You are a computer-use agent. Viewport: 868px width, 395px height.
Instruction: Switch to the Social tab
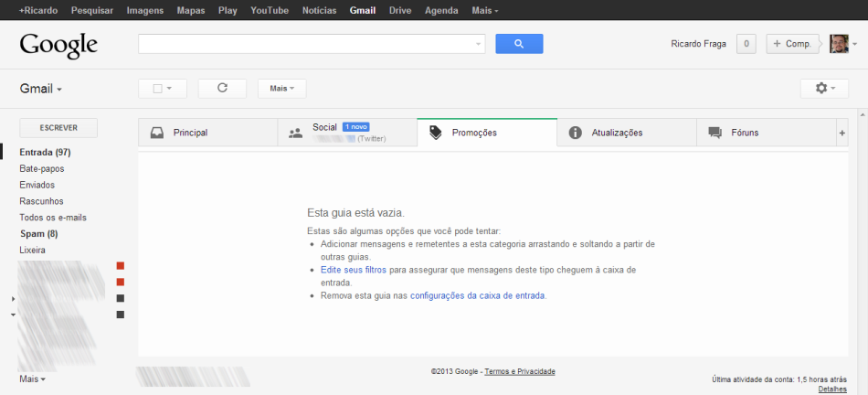coord(347,133)
